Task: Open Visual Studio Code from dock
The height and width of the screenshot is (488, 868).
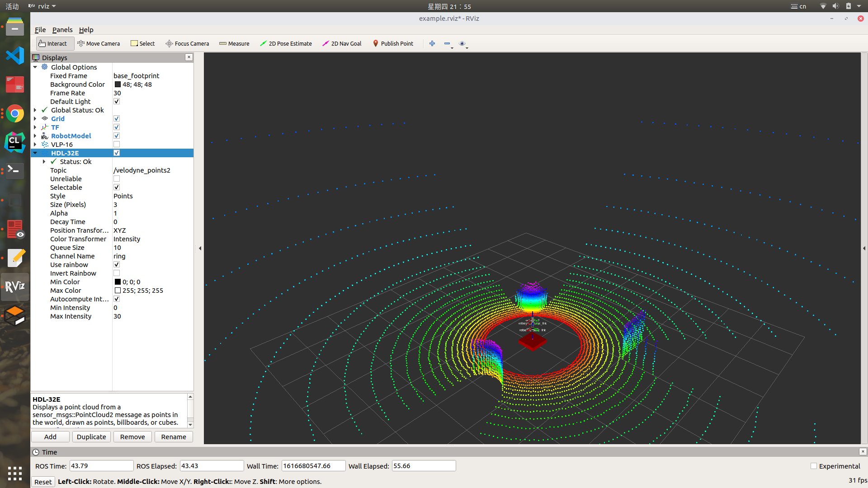Action: click(x=15, y=56)
